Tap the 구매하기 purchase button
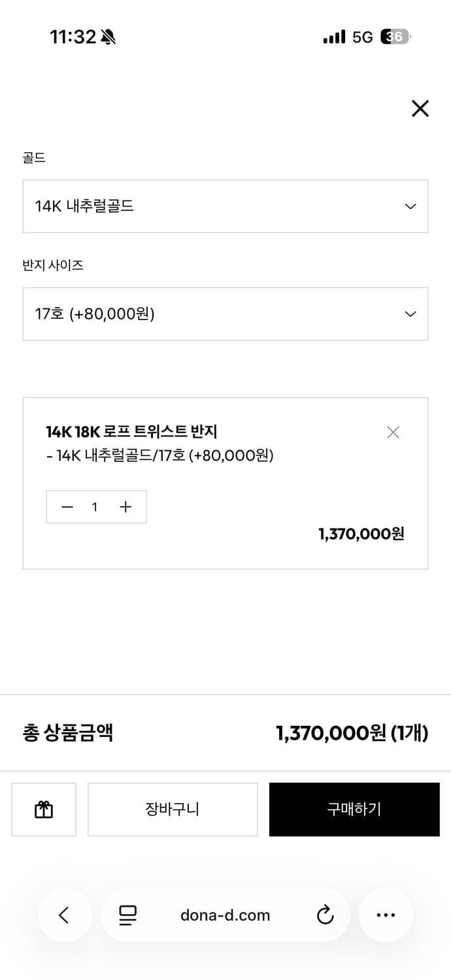The height and width of the screenshot is (980, 451). (354, 809)
